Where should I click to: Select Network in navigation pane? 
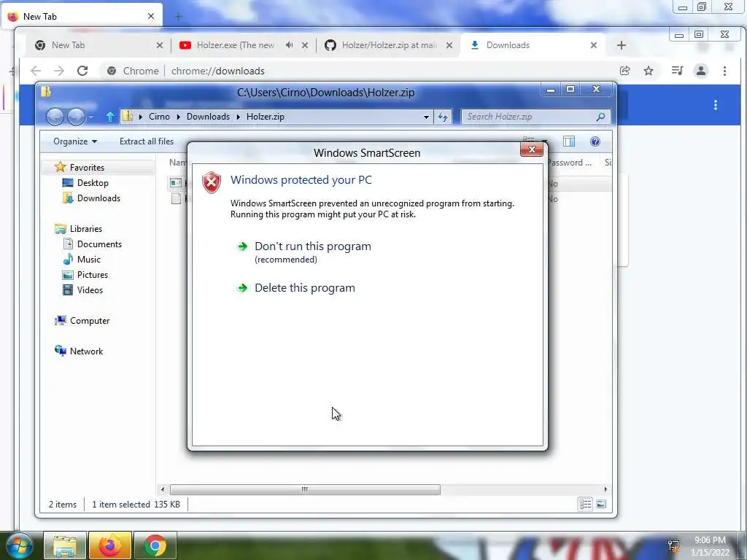(x=86, y=351)
